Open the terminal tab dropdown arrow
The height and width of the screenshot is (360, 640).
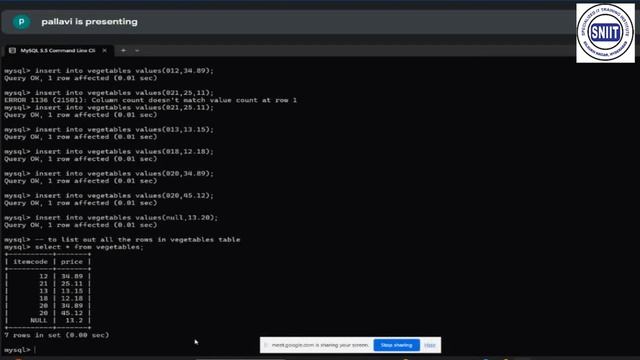(x=137, y=51)
